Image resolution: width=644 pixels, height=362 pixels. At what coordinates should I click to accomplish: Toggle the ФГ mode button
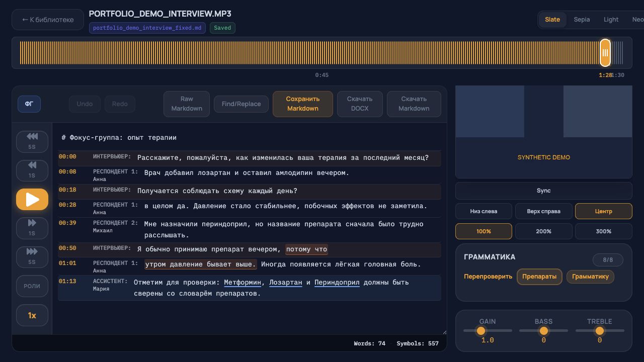tap(29, 104)
